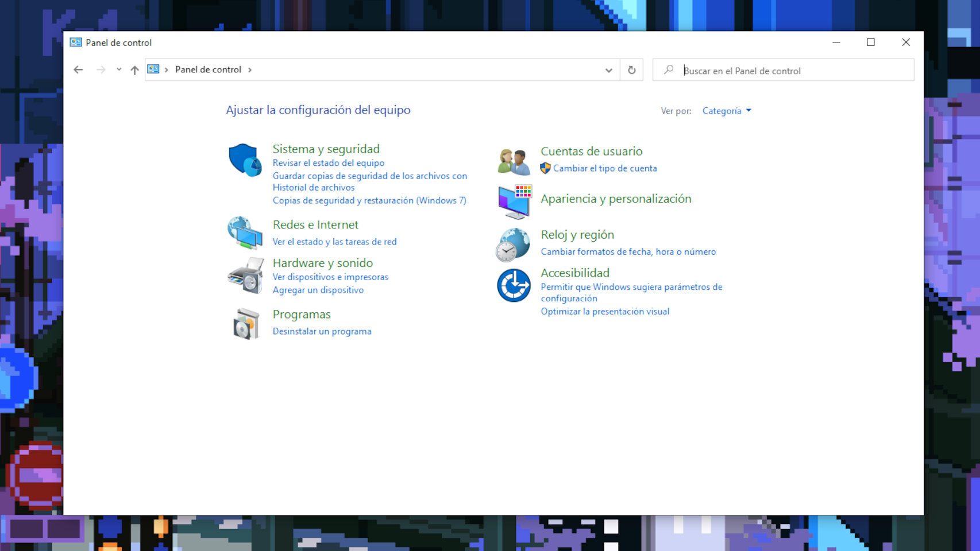Click Panel de control in the breadcrumb path
The image size is (980, 551).
tap(207, 69)
